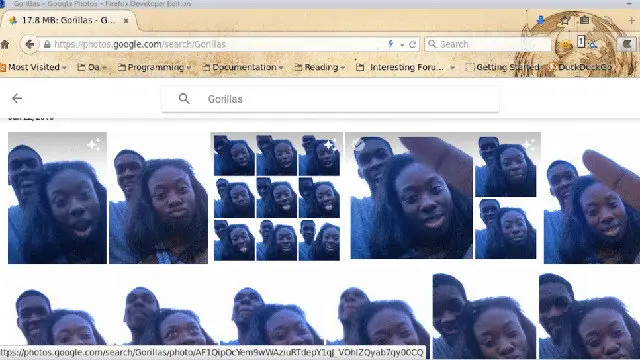640x360 pixels.
Task: Click the padlock site identity icon
Action: click(47, 44)
